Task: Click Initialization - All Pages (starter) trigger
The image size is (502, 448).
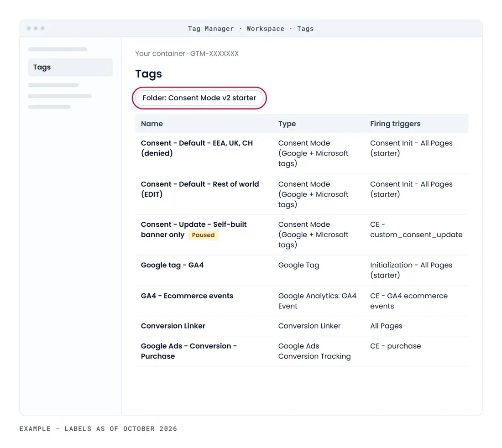Action: point(411,270)
